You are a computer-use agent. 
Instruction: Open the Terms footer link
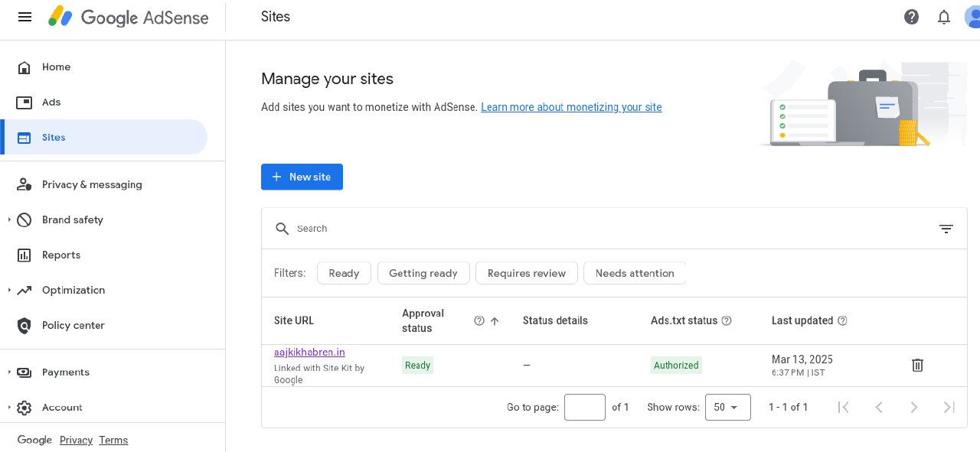point(113,441)
